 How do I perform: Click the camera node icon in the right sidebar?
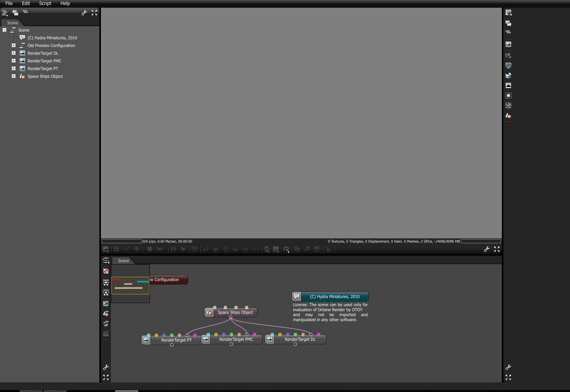pyautogui.click(x=508, y=55)
